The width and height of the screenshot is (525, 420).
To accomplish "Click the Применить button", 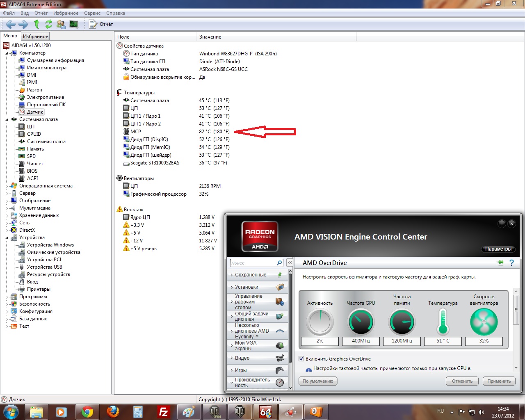I will coord(499,381).
